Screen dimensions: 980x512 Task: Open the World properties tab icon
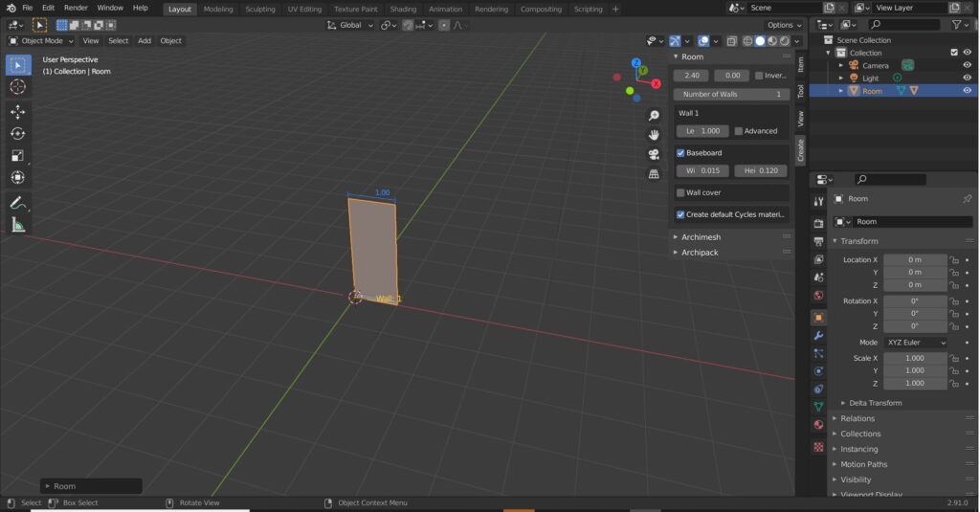click(x=818, y=295)
